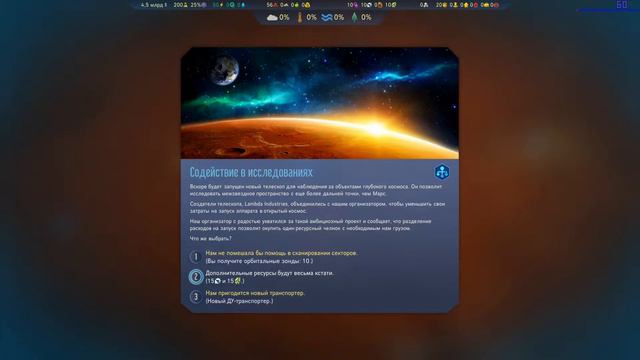This screenshot has width=640, height=360.
Task: Click the Mars sunrise event image
Action: [x=320, y=103]
